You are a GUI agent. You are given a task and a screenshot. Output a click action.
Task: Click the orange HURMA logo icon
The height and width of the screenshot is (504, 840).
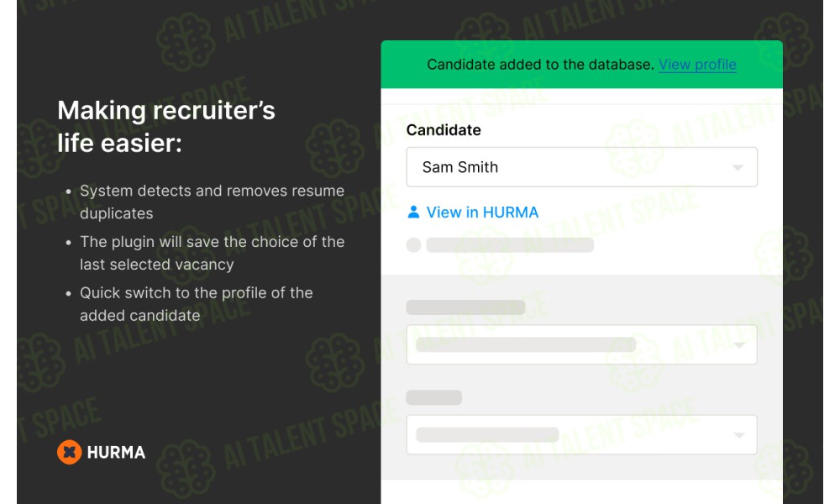[x=69, y=452]
